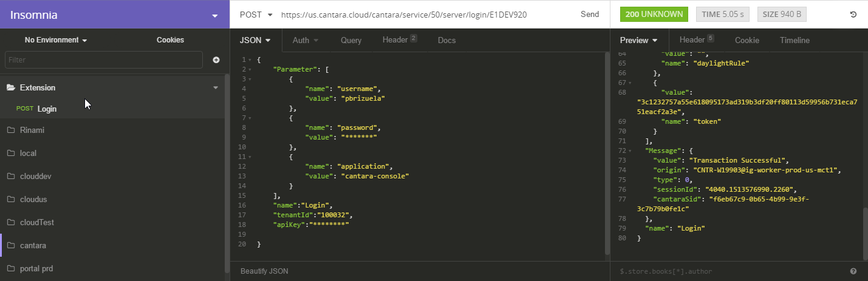Screen dimensions: 868x281
Task: Click the help icon in response filter bar
Action: pos(853,271)
